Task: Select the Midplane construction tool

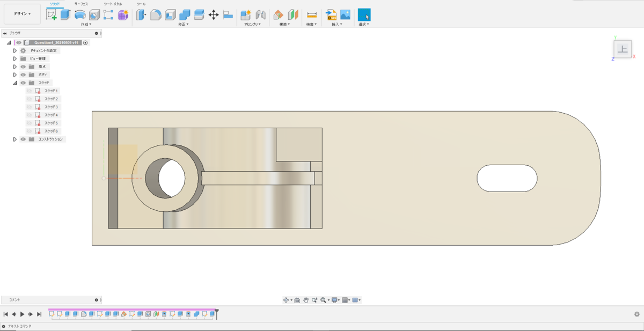Action: click(293, 15)
